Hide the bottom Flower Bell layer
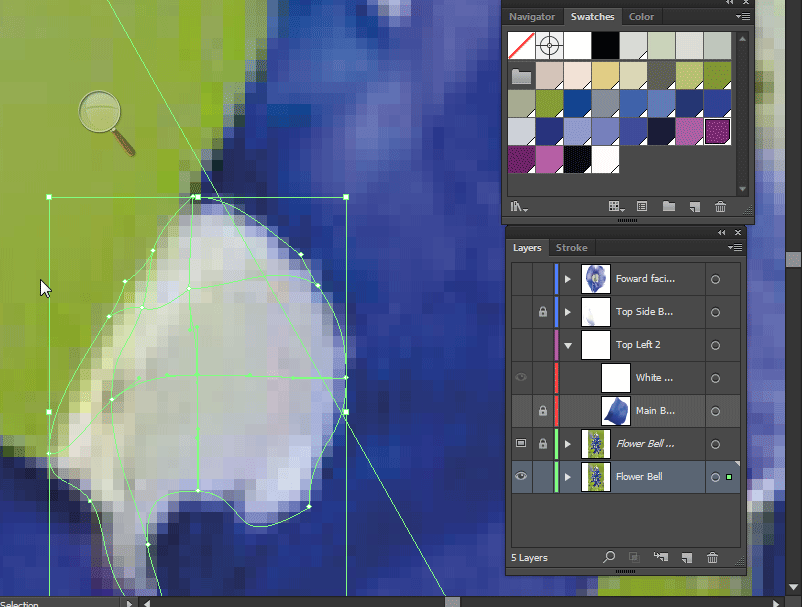The height and width of the screenshot is (607, 802). tap(521, 476)
